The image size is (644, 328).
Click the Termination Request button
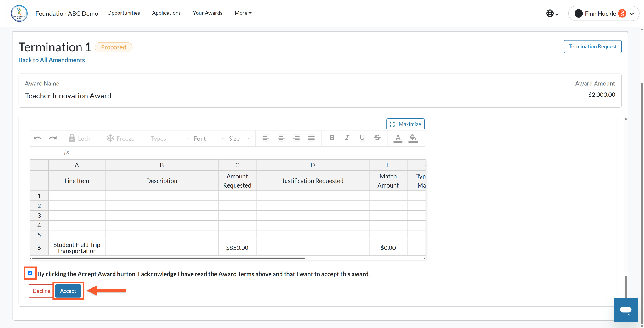592,46
